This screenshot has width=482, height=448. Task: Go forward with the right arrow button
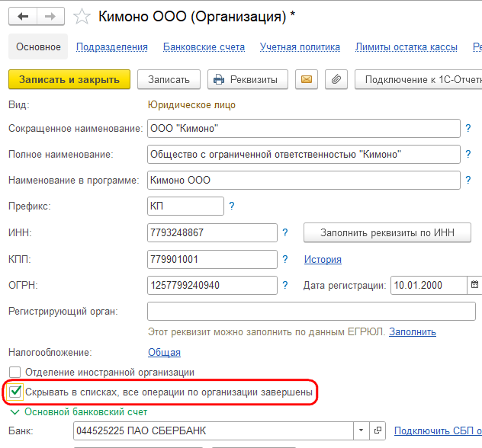50,16
